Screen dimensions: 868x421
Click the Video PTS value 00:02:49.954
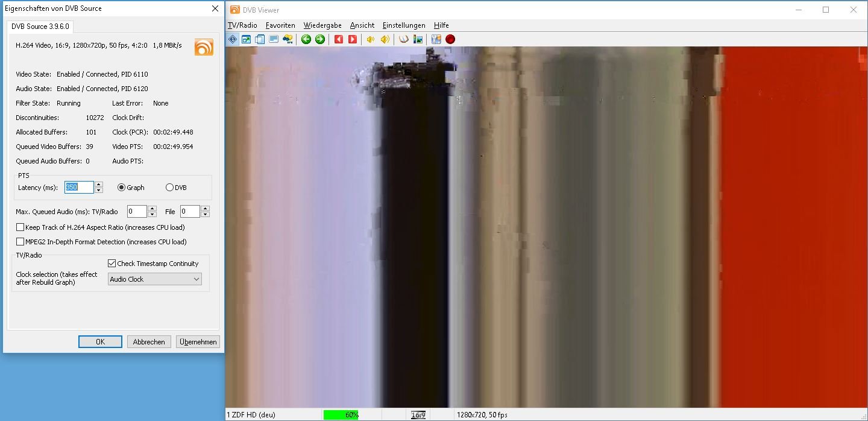(173, 147)
